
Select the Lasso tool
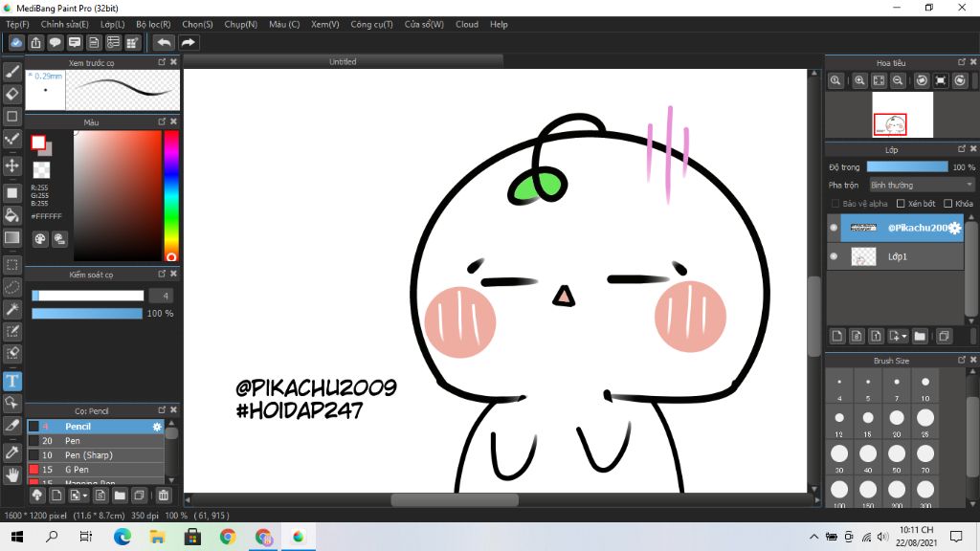11,287
